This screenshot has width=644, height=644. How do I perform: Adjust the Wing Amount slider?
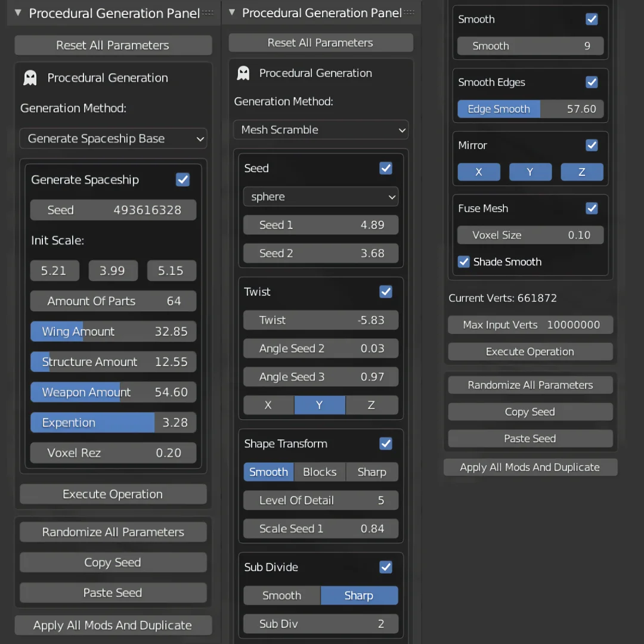tap(113, 332)
